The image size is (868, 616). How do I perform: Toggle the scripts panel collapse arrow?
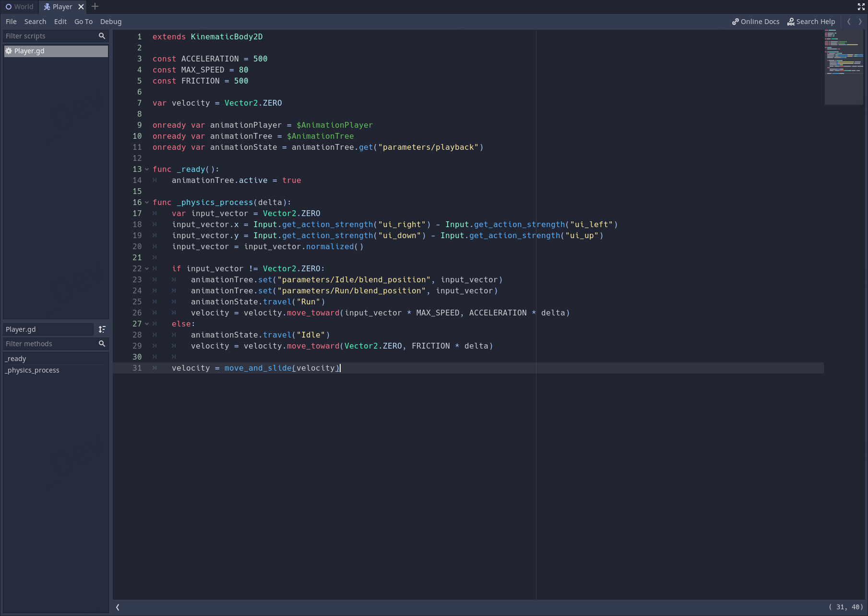(x=118, y=607)
